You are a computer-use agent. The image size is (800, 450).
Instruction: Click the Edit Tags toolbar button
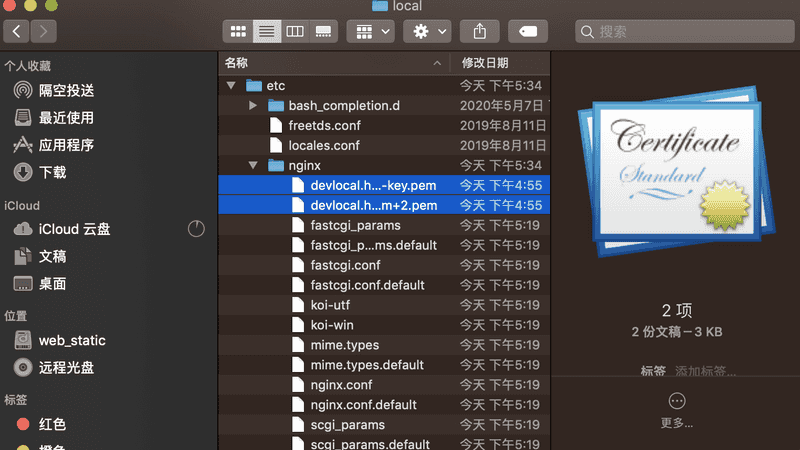pyautogui.click(x=527, y=32)
